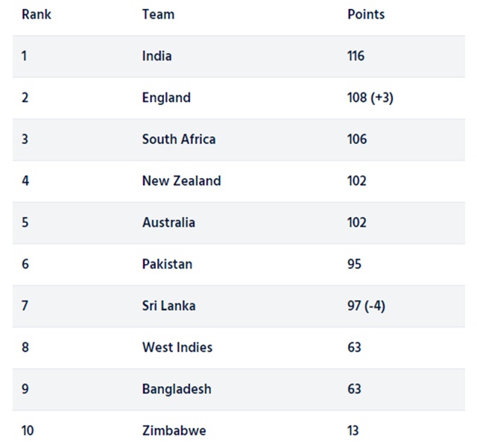Select Pakistan's 95 points cell
The width and height of the screenshot is (477, 448).
tap(355, 264)
